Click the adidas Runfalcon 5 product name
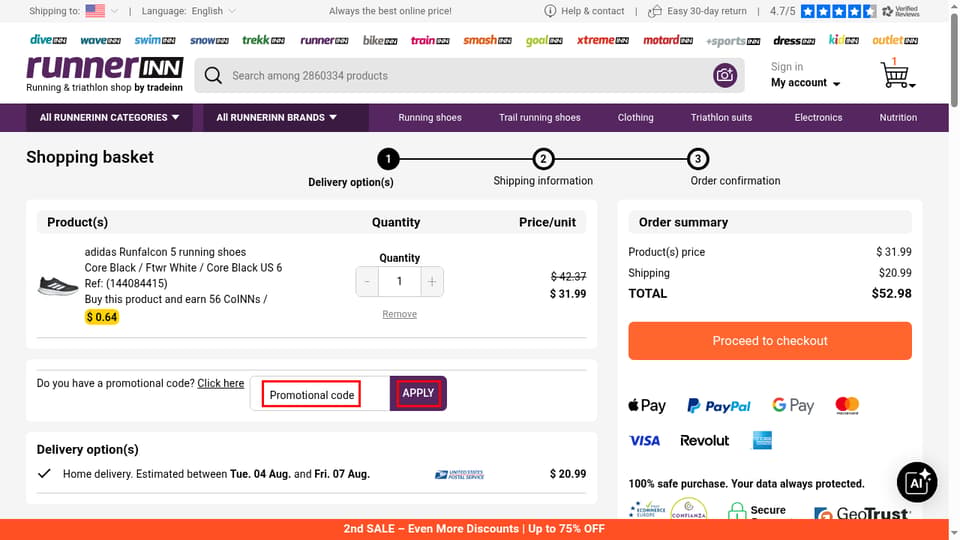 [x=165, y=252]
